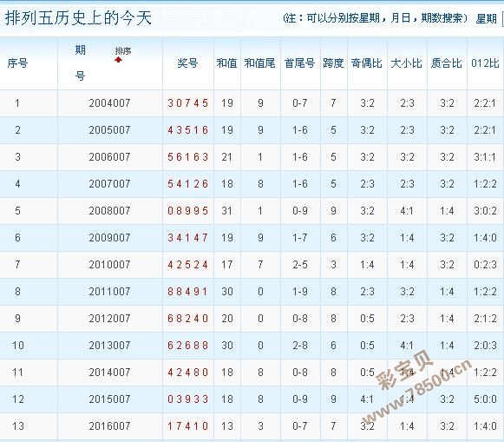Click the 序号 column header
This screenshot has height=442, width=504.
click(x=17, y=63)
